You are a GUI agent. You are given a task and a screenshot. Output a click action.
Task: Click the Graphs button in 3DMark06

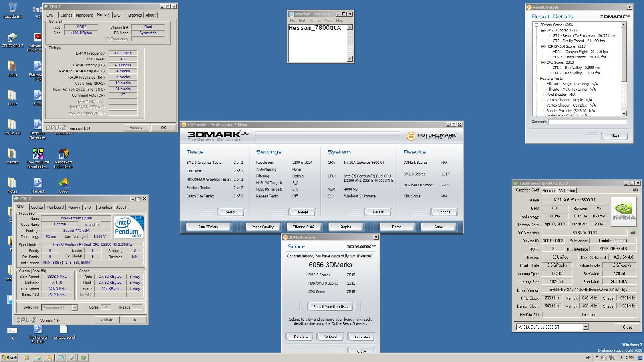(346, 227)
